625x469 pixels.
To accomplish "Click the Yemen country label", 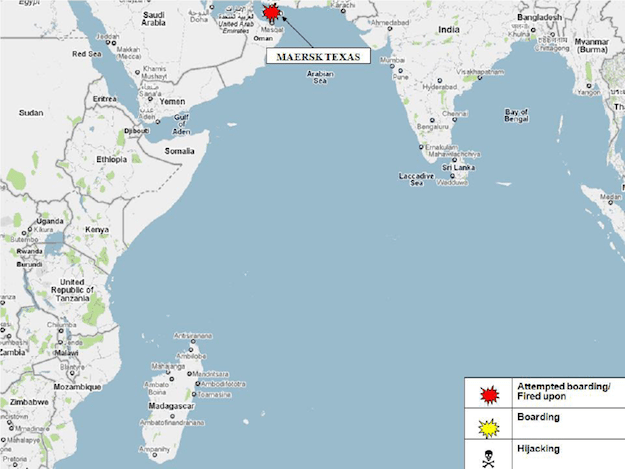I will click(172, 102).
